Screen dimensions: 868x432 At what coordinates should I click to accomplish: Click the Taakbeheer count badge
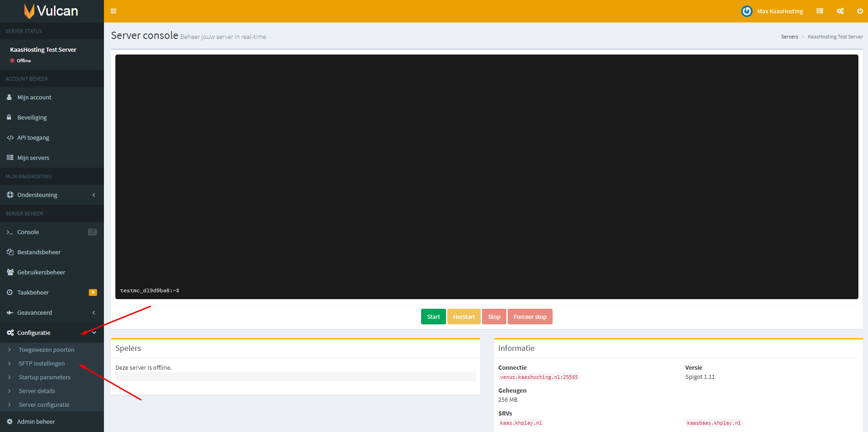click(93, 292)
